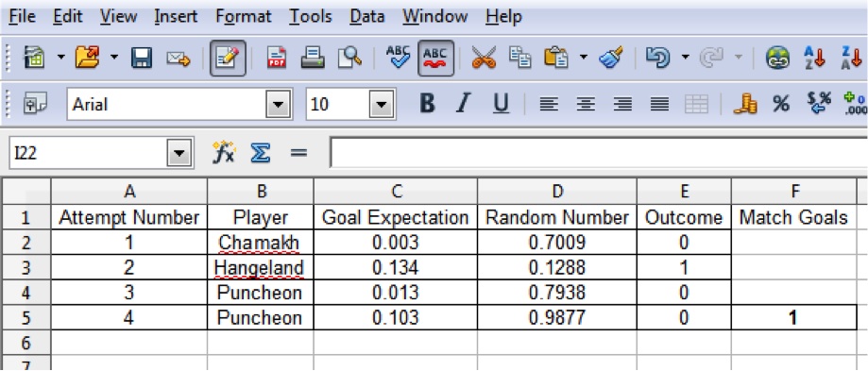Toggle Bold formatting
This screenshot has height=371, width=868.
coord(427,104)
